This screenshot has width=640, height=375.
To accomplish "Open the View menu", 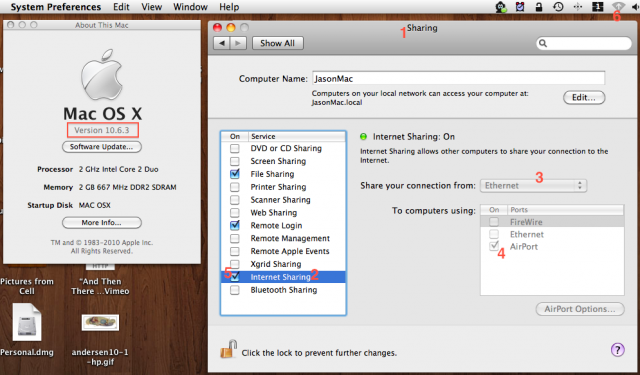I will click(x=151, y=7).
